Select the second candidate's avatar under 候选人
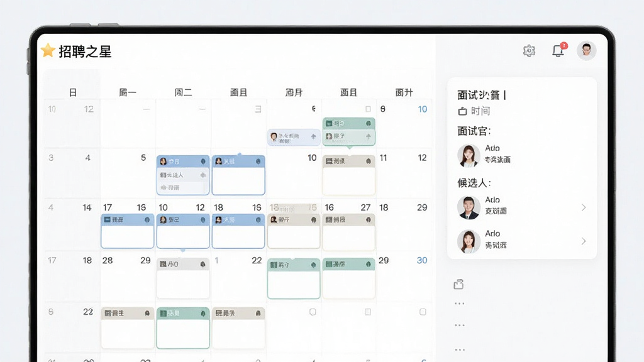This screenshot has height=362, width=644. coord(469,241)
